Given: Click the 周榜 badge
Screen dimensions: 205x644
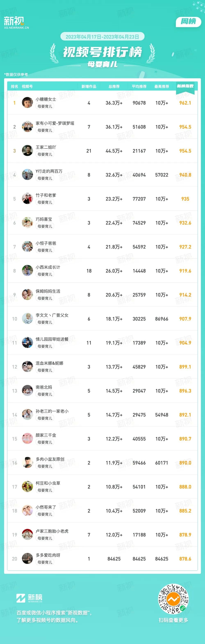Looking at the screenshot, I should coord(189,22).
